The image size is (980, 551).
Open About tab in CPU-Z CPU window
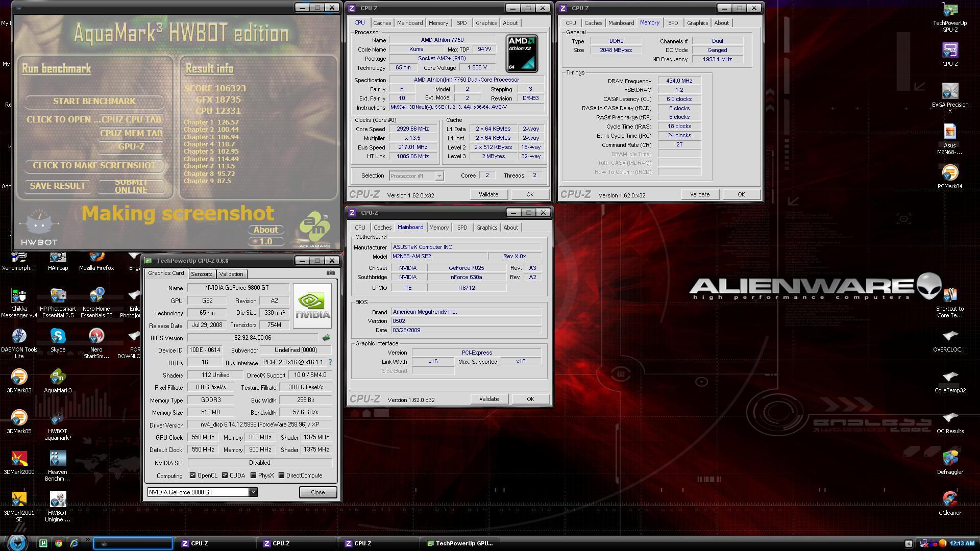point(510,23)
